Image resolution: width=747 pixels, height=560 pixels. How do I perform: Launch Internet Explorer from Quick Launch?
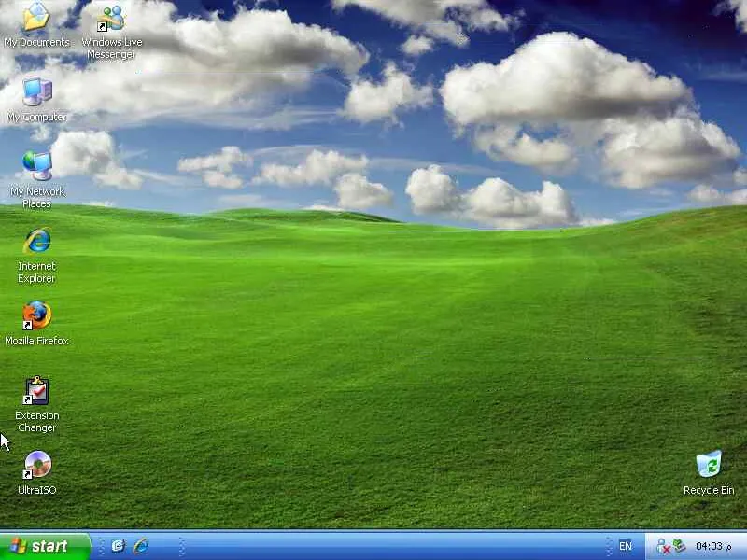141,546
